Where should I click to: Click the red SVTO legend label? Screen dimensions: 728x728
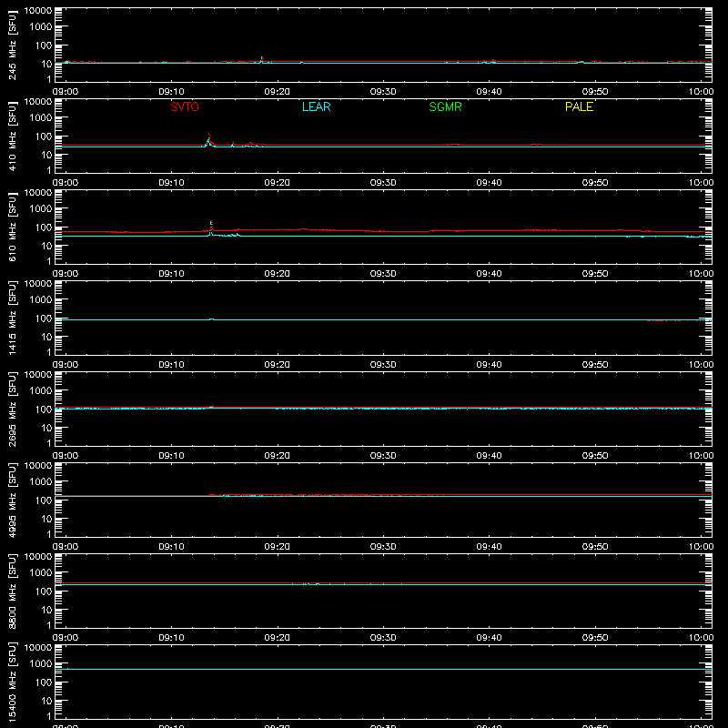[185, 106]
